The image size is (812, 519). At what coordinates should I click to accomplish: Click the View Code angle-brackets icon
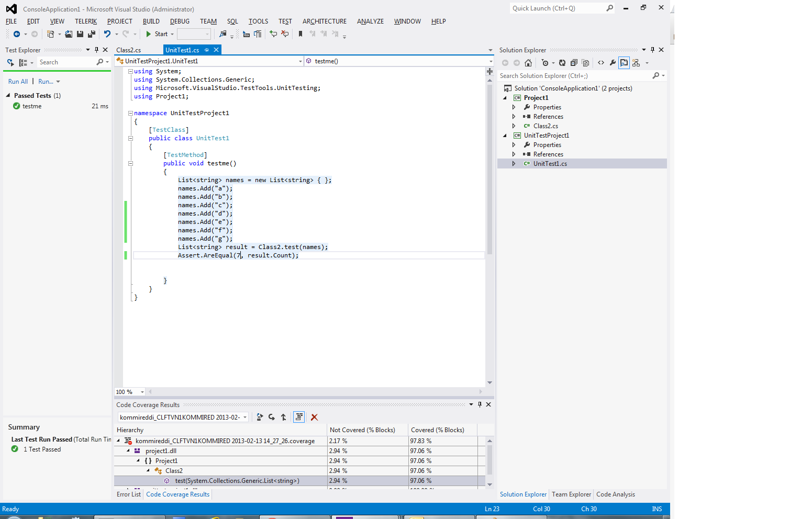pos(601,63)
